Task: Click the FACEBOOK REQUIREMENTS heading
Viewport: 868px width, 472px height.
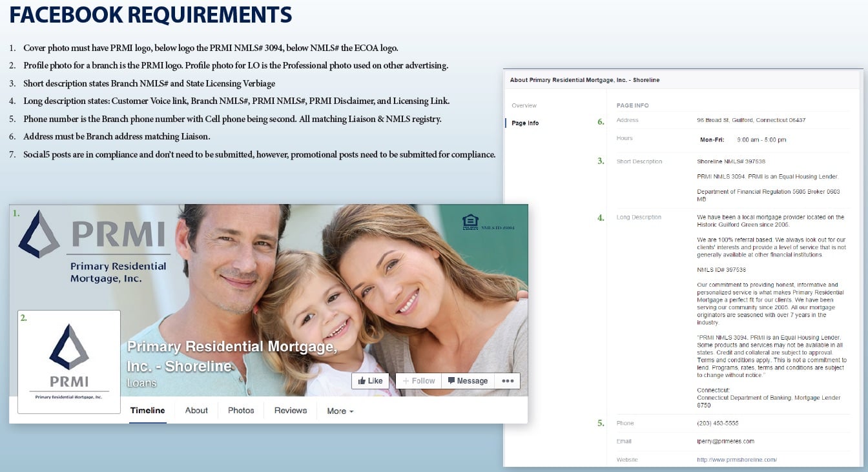Action: (150, 15)
